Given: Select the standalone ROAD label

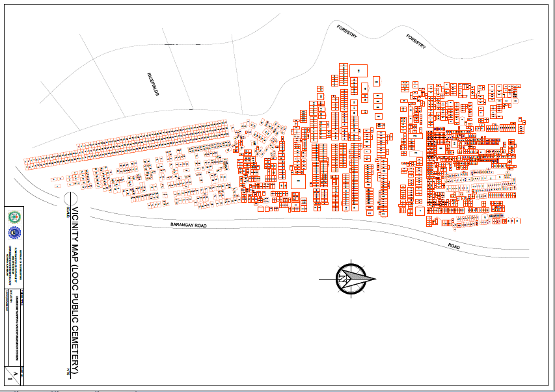Looking at the screenshot, I should tap(453, 247).
